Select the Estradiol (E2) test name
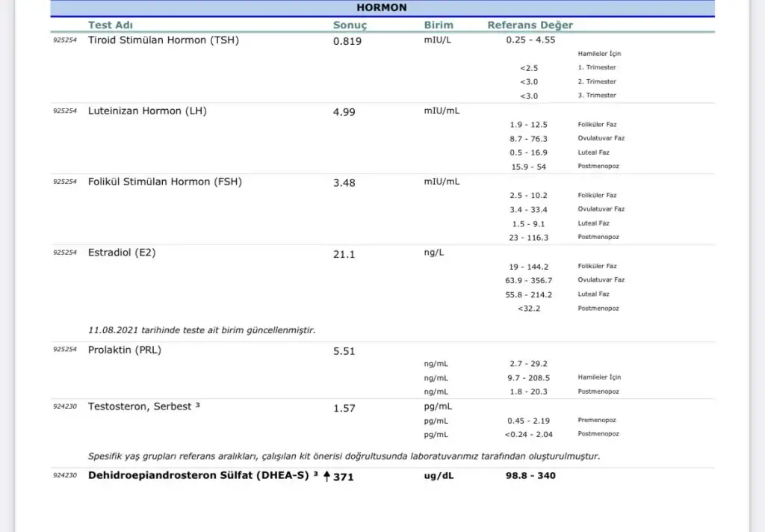Image resolution: width=765 pixels, height=532 pixels. point(122,253)
